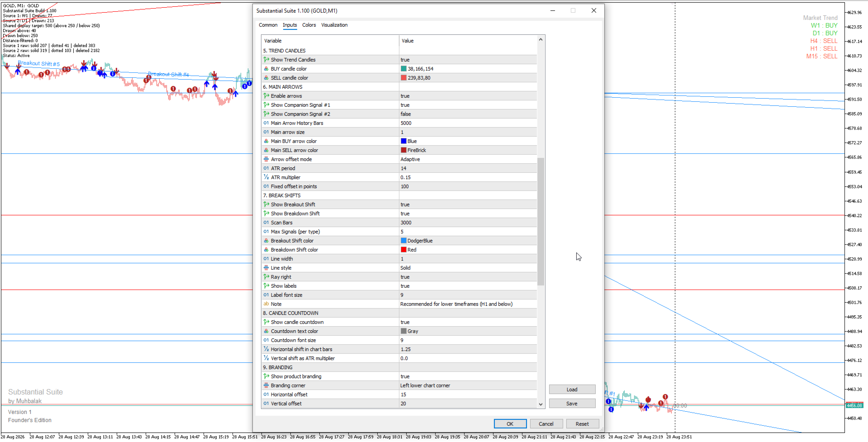Click the Value column header
This screenshot has width=868, height=442.
pos(468,41)
